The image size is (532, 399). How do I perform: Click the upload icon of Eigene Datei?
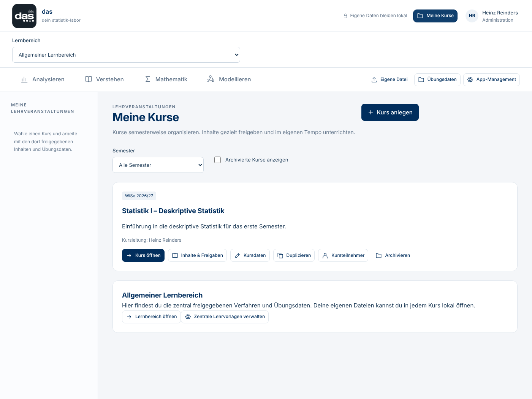click(x=374, y=80)
